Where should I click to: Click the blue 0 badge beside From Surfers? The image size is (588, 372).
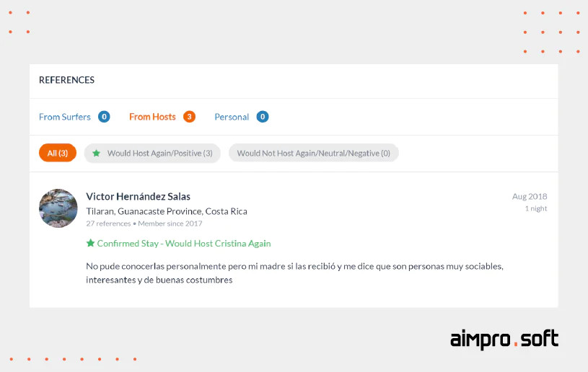[104, 117]
